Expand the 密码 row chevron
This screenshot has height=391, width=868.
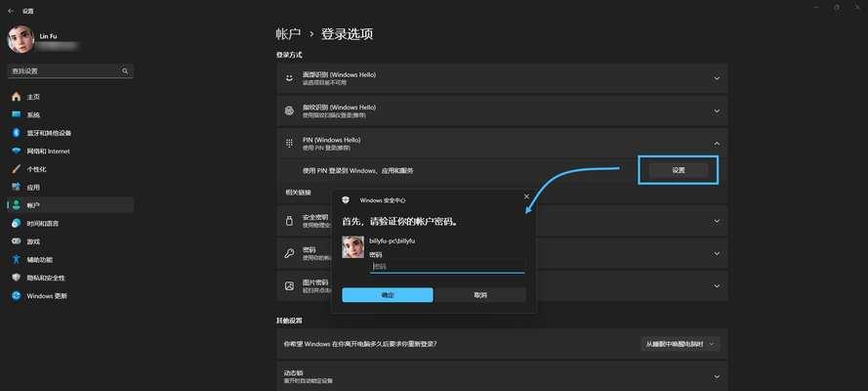[717, 253]
